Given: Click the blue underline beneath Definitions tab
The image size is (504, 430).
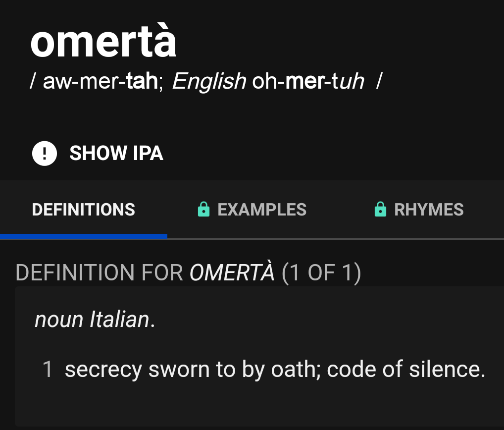Looking at the screenshot, I should [83, 236].
